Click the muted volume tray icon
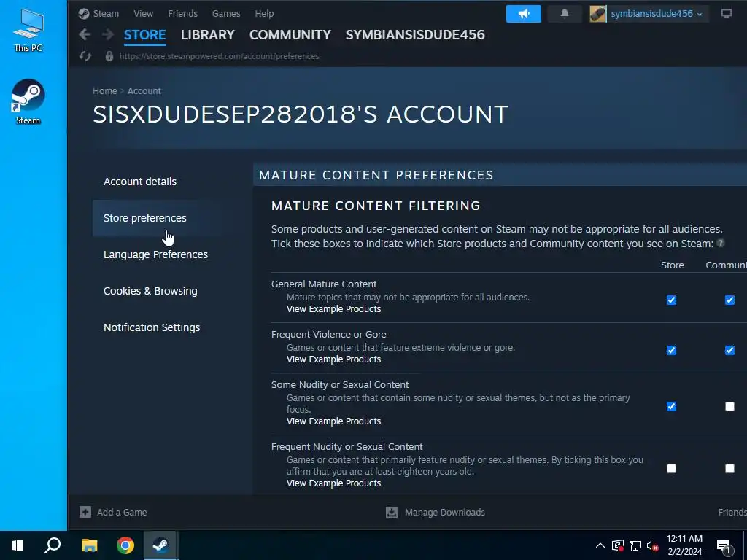 pos(653,545)
